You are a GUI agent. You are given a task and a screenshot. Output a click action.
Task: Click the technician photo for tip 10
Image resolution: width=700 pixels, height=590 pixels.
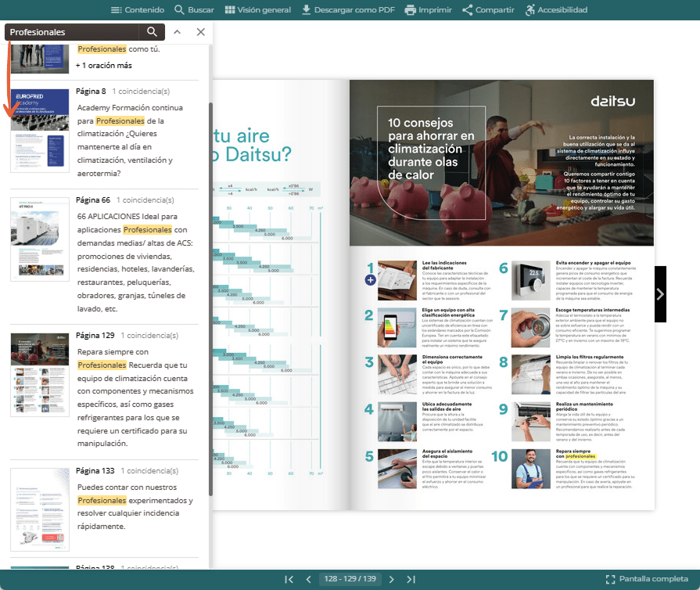[531, 469]
